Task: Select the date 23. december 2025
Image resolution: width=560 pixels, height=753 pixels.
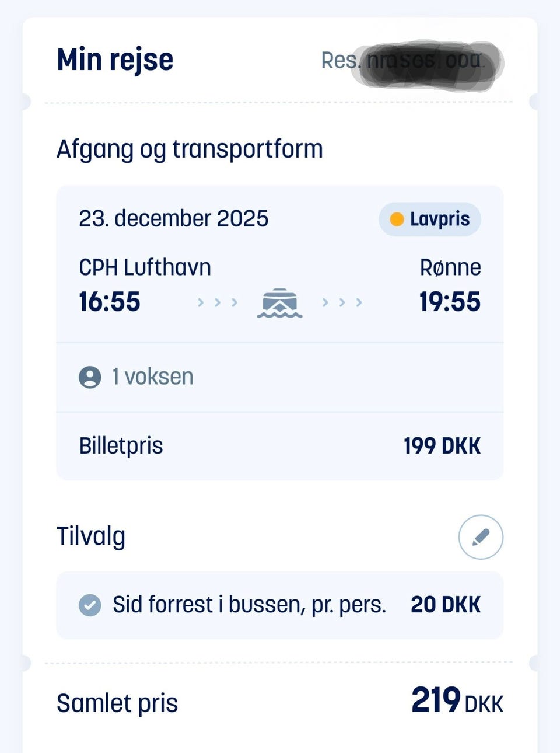Action: coord(173,219)
